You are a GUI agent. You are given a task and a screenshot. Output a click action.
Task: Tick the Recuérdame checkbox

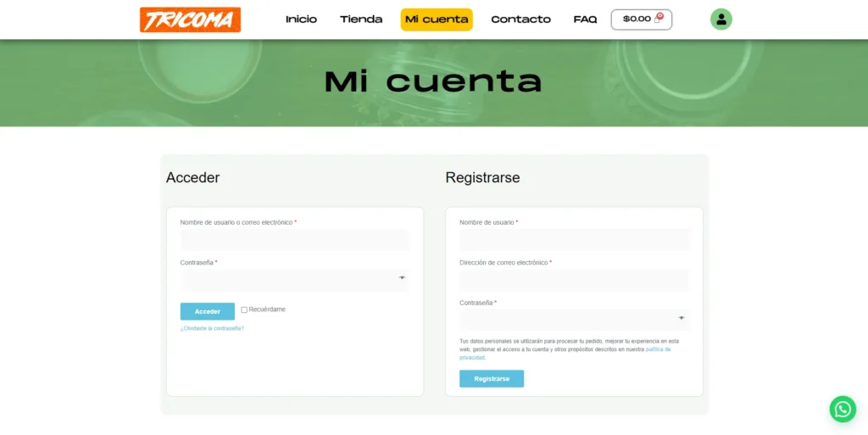pyautogui.click(x=244, y=310)
